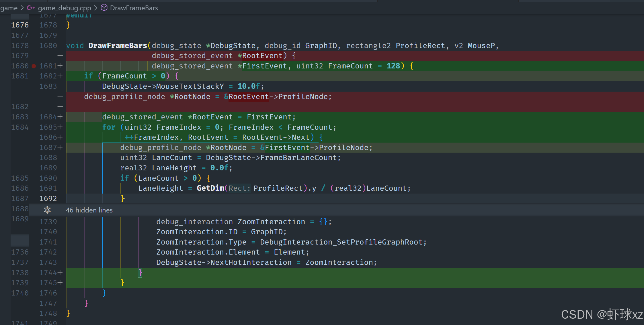
Task: Click the C++ file icon in breadcrumb
Action: click(x=31, y=8)
